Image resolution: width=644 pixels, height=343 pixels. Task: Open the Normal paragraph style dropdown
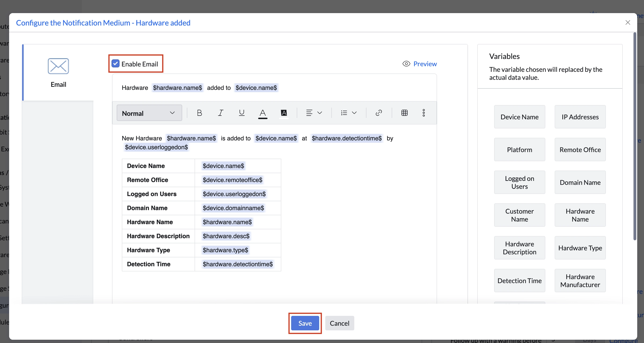149,113
